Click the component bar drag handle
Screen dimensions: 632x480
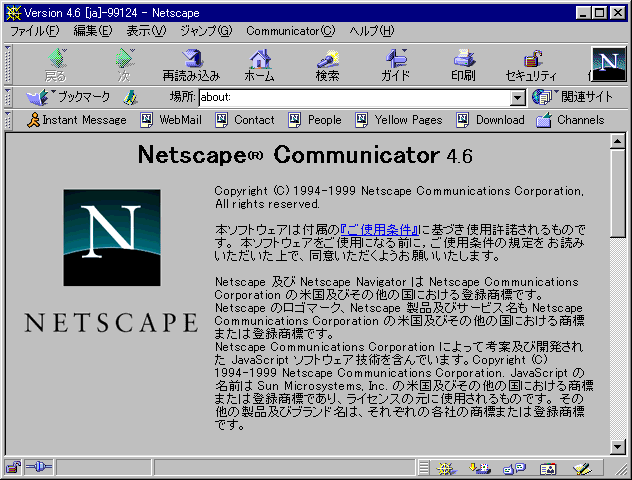(424, 468)
